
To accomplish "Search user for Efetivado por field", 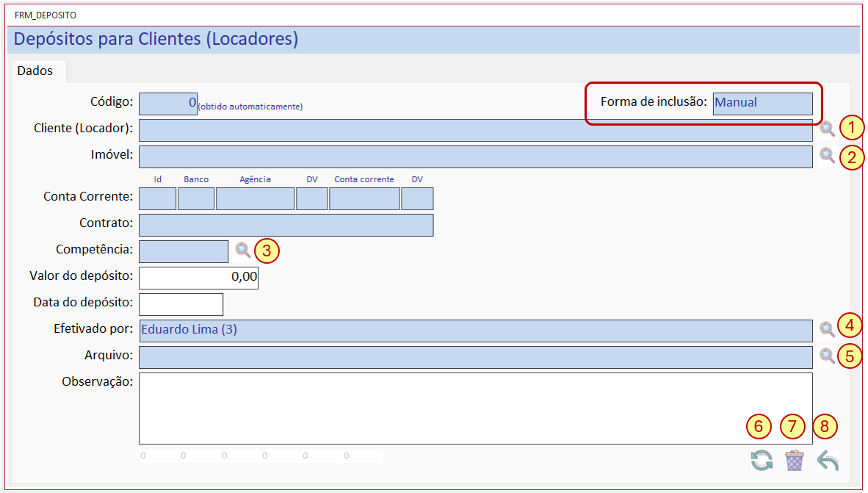I will pos(827,329).
